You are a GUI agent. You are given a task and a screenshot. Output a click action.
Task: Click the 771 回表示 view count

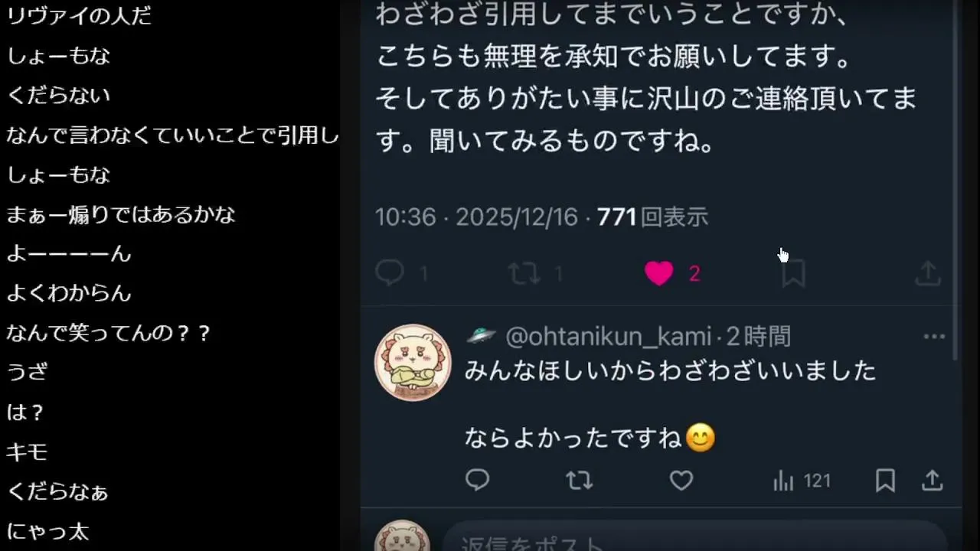(653, 217)
